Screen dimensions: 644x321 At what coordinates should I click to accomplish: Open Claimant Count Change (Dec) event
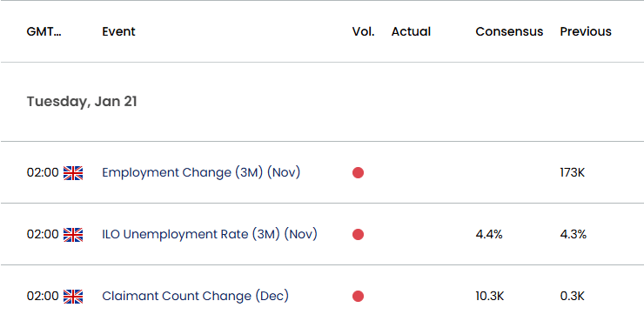[x=196, y=296]
